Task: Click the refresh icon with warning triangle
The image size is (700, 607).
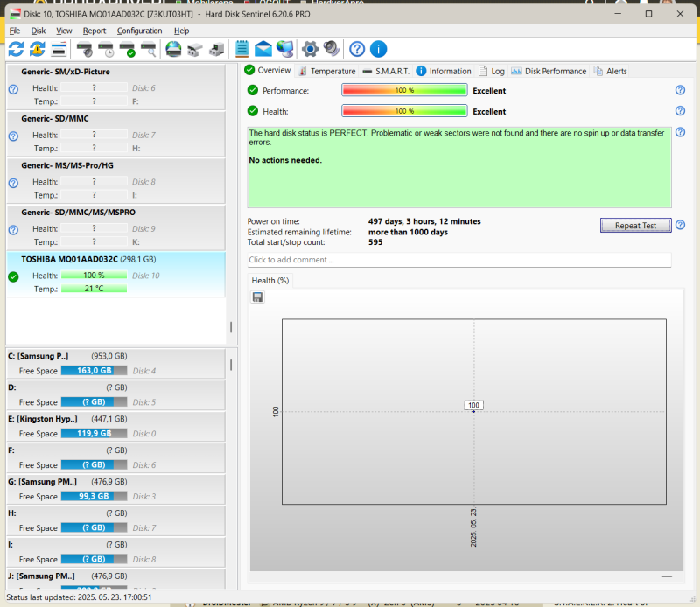Action: [38, 49]
